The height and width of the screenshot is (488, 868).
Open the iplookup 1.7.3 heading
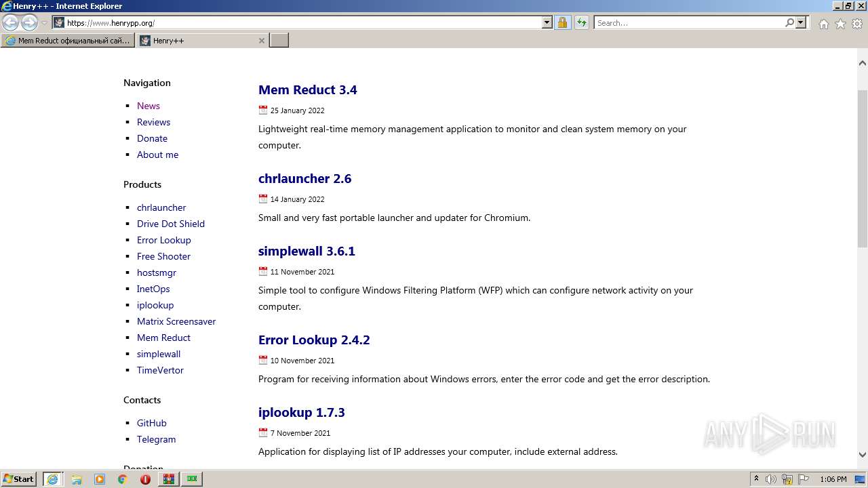[302, 412]
